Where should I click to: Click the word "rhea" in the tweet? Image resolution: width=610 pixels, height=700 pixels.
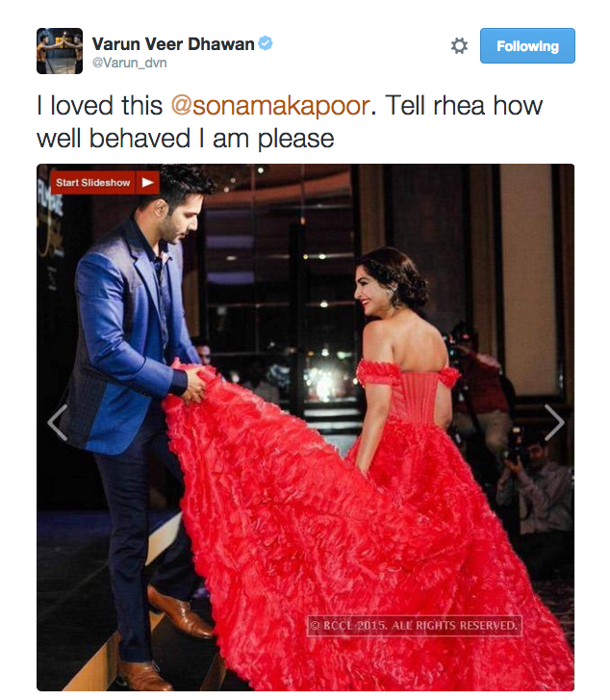point(459,106)
